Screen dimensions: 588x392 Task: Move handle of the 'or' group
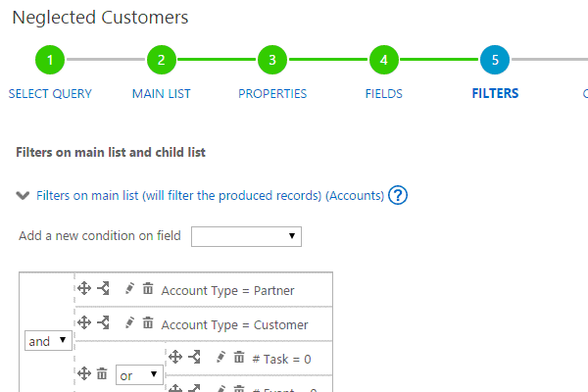84,373
